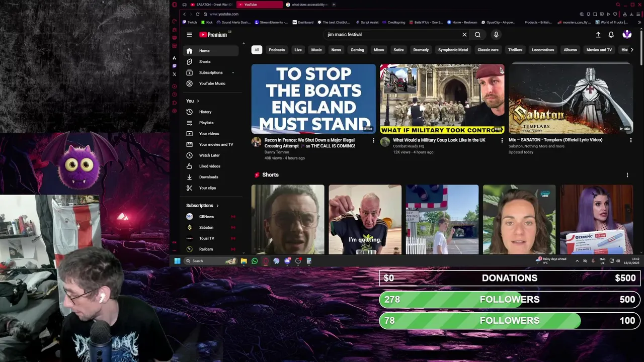Open YouTube Music in sidebar
Screen dimensions: 644x362
(210, 83)
